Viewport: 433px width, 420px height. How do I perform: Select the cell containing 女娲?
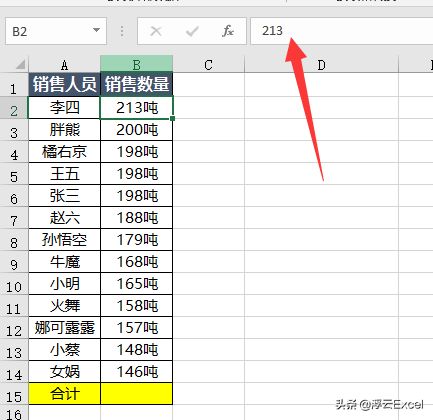(x=64, y=372)
